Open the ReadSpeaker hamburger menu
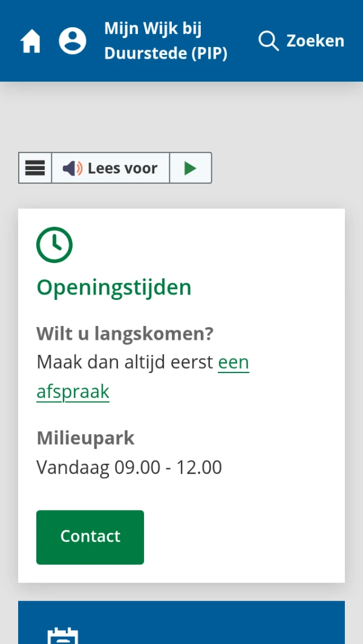The height and width of the screenshot is (644, 363). 35,168
